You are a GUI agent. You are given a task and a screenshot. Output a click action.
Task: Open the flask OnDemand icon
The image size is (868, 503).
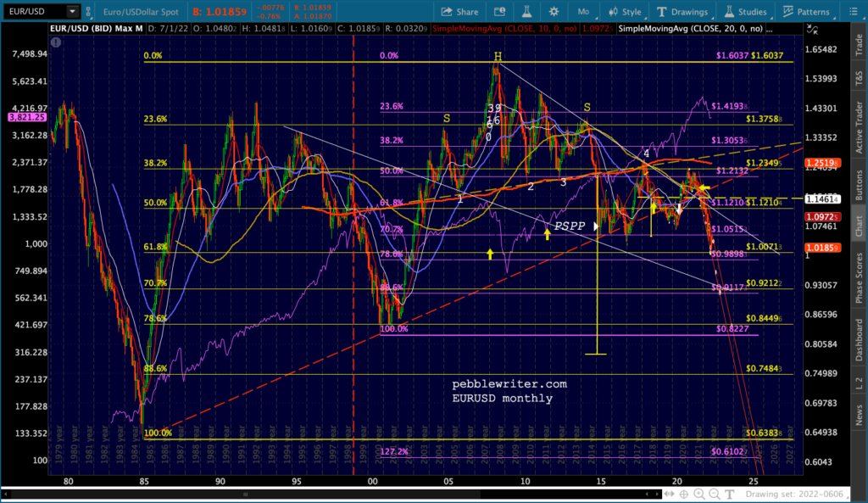pyautogui.click(x=526, y=12)
